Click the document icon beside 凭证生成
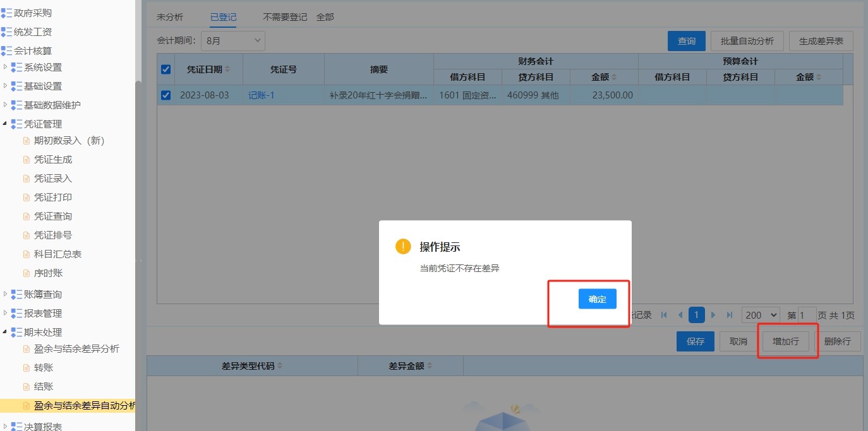Image resolution: width=868 pixels, height=431 pixels. pyautogui.click(x=27, y=160)
